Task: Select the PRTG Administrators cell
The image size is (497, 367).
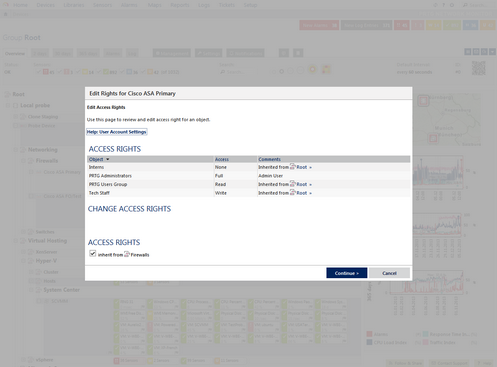Action: click(110, 176)
